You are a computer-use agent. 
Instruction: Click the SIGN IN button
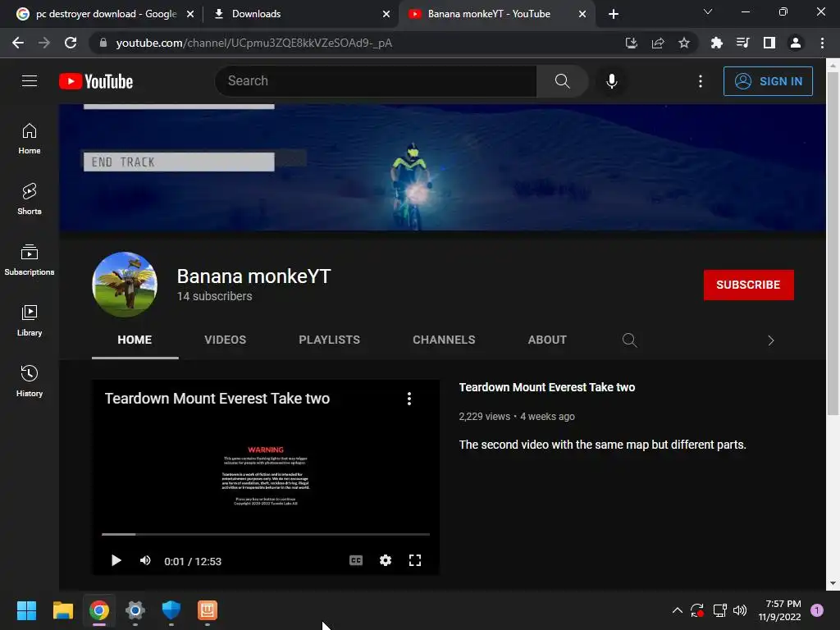click(768, 81)
